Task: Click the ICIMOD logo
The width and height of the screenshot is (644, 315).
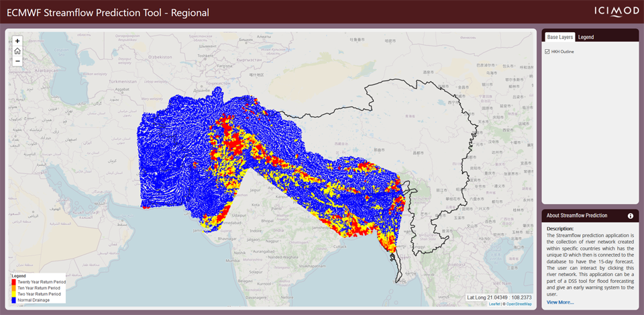Action: (610, 11)
